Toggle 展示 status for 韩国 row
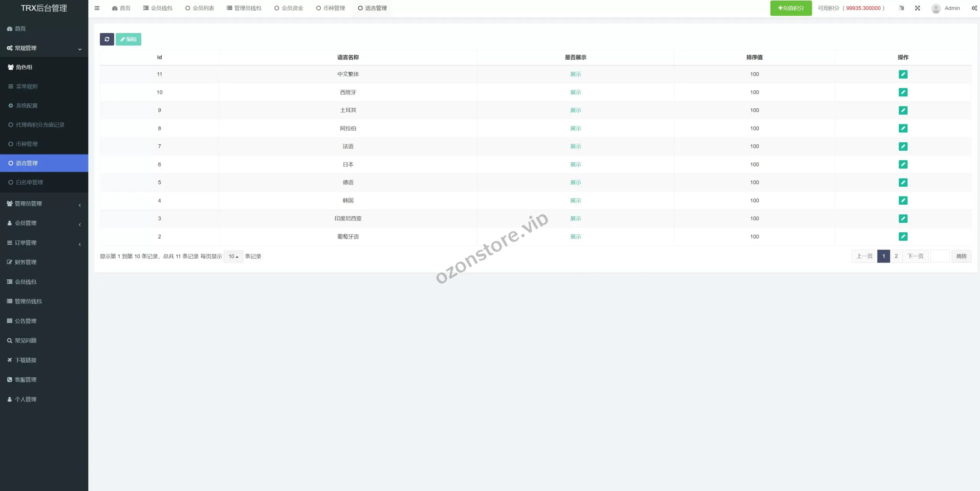The width and height of the screenshot is (980, 491). 575,201
